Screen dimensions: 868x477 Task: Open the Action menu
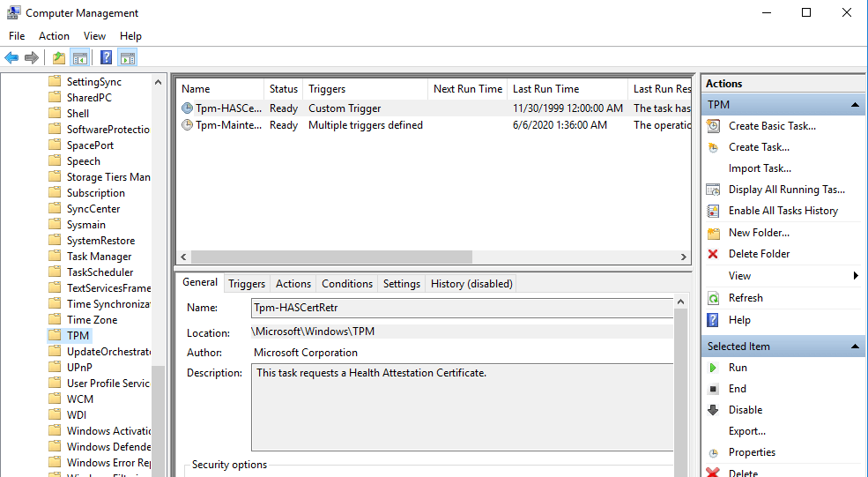(x=54, y=36)
